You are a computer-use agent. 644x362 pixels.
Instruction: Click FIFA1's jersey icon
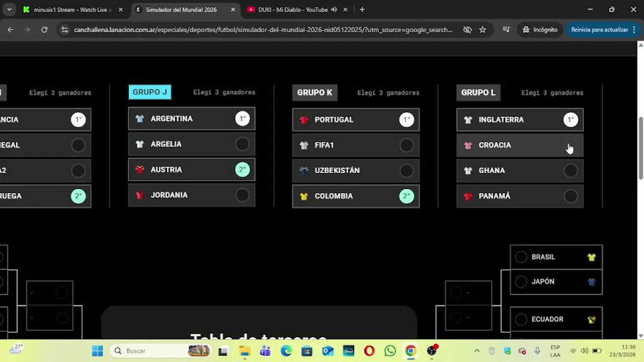coord(304,145)
